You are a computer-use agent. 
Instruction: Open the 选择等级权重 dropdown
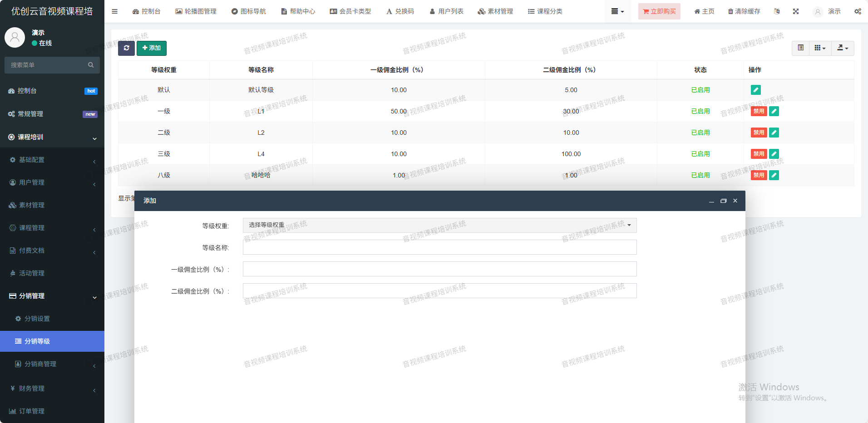pos(439,225)
